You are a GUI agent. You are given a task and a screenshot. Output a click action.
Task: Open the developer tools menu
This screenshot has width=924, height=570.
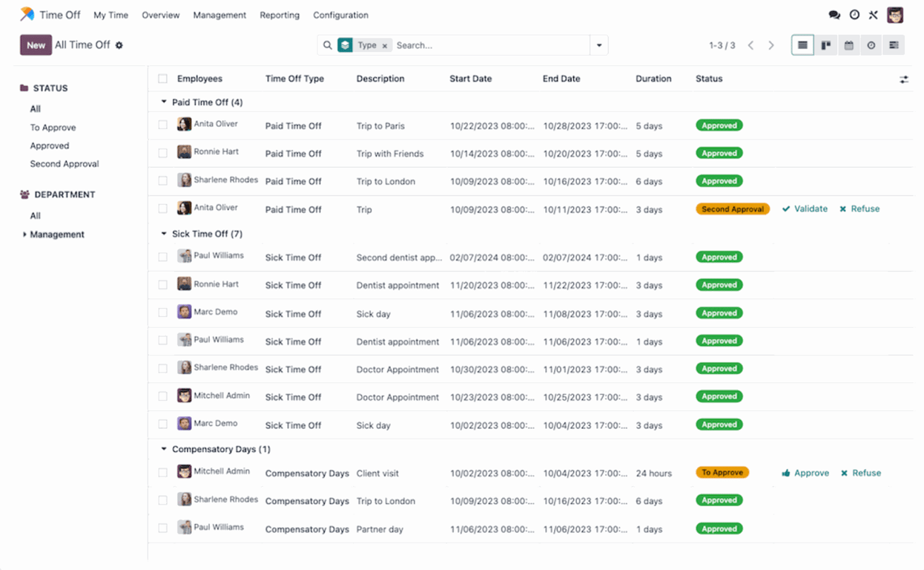tap(873, 14)
